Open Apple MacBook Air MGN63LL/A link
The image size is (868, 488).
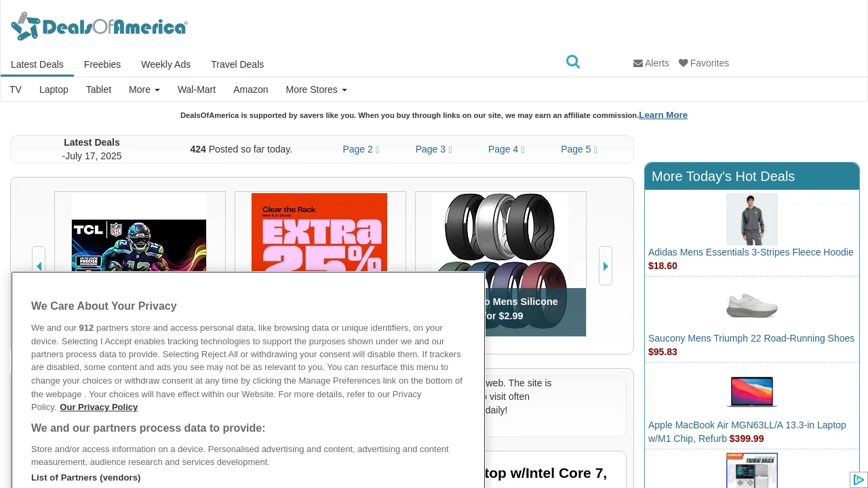(747, 432)
